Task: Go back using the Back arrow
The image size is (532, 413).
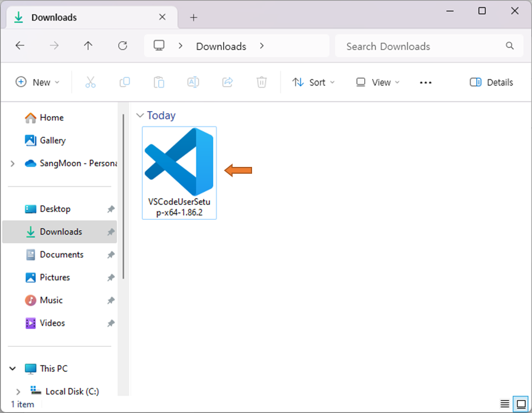Action: pyautogui.click(x=20, y=46)
